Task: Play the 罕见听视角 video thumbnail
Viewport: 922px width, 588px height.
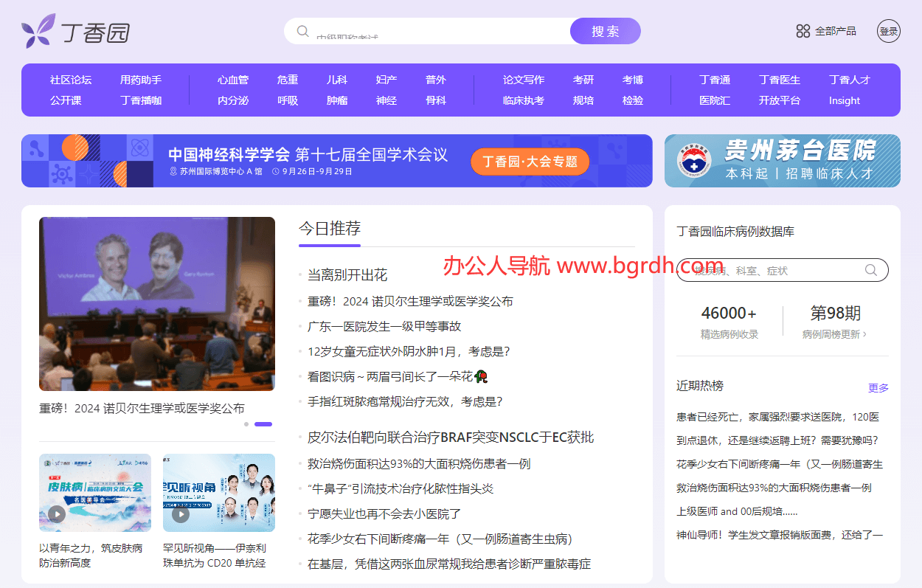Action: [181, 515]
